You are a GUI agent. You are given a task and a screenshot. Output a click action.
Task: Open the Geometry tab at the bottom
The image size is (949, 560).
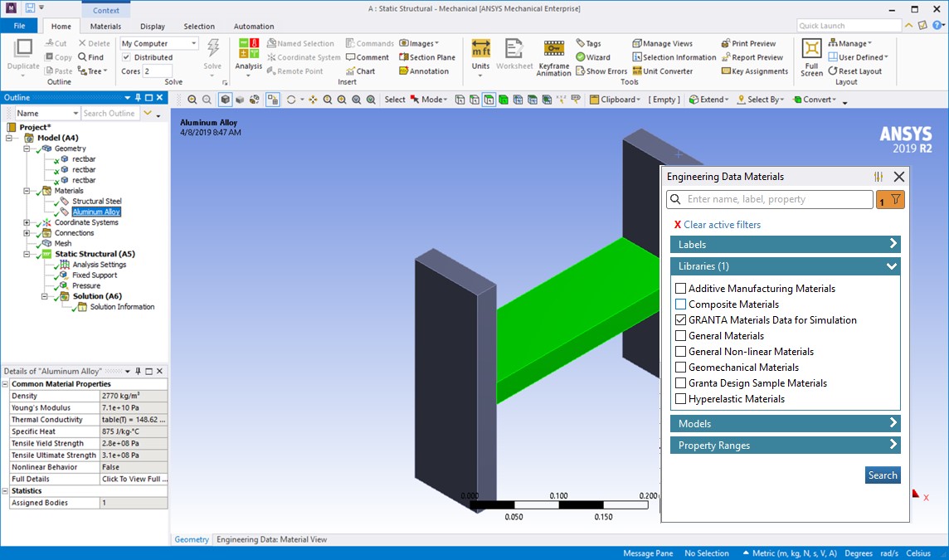point(192,539)
